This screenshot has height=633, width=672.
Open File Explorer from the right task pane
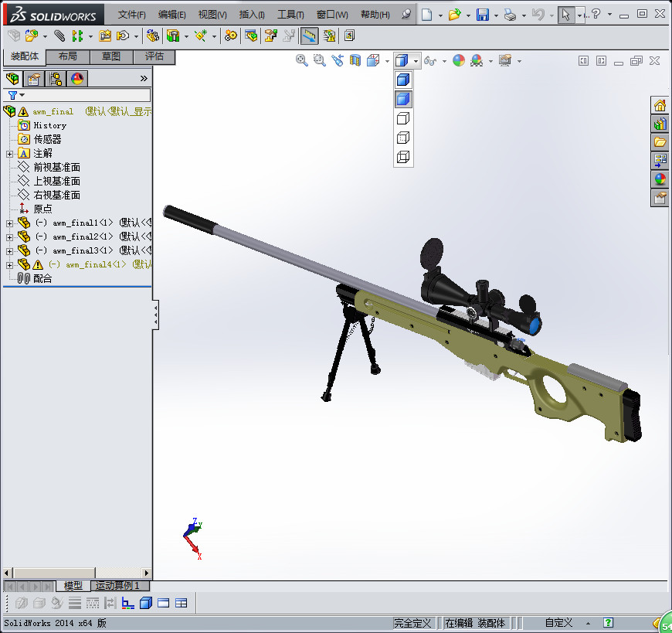tap(659, 142)
